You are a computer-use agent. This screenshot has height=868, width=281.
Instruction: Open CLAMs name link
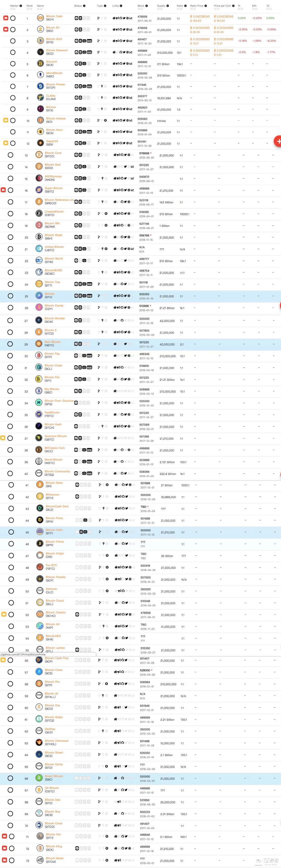coord(51,96)
